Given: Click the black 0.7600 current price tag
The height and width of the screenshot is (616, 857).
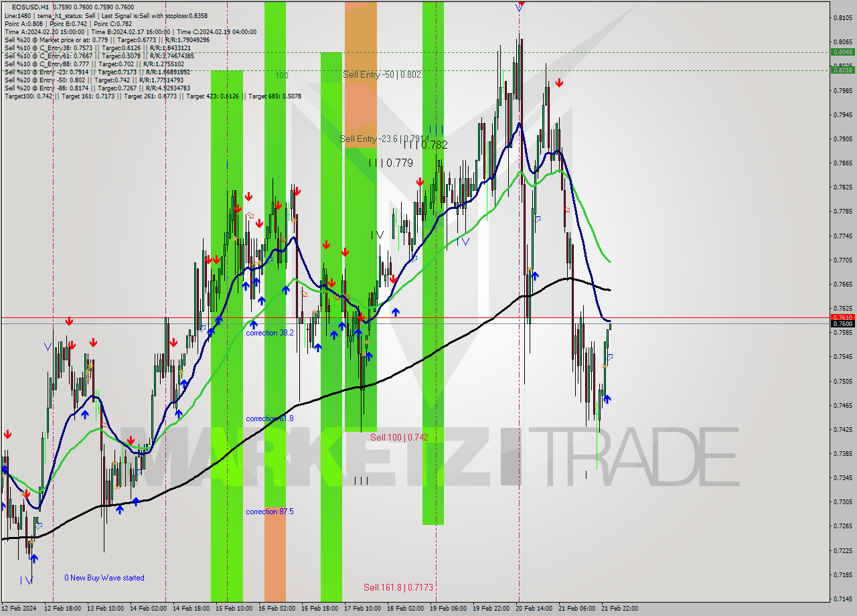Looking at the screenshot, I should click(842, 323).
